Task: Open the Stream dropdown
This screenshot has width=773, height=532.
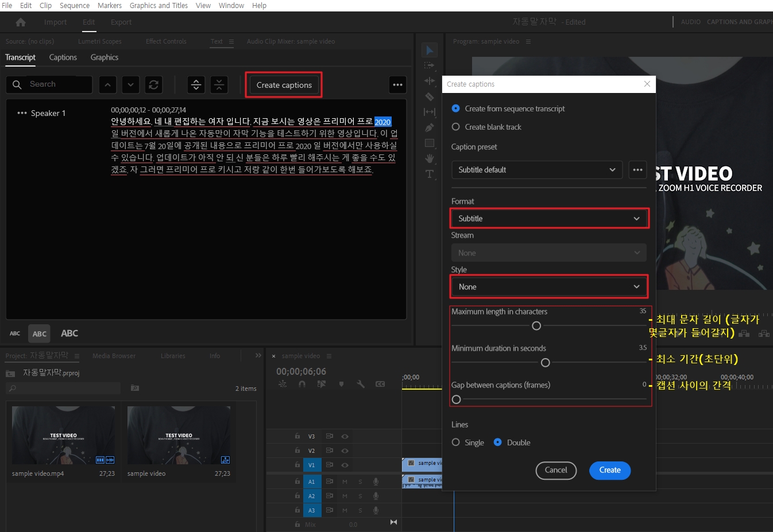Action: pyautogui.click(x=549, y=253)
